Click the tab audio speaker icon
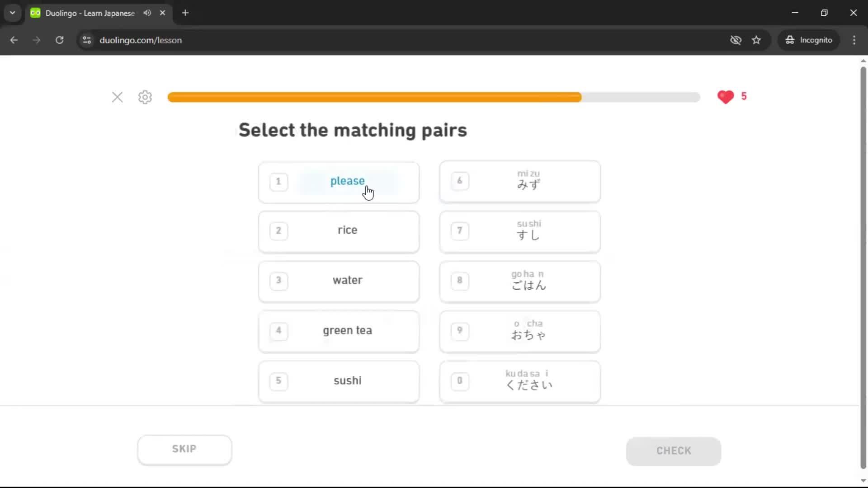This screenshot has height=488, width=868. (x=147, y=13)
